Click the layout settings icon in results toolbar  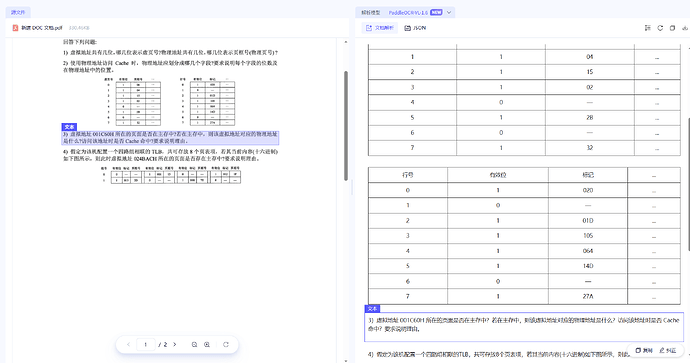click(647, 28)
